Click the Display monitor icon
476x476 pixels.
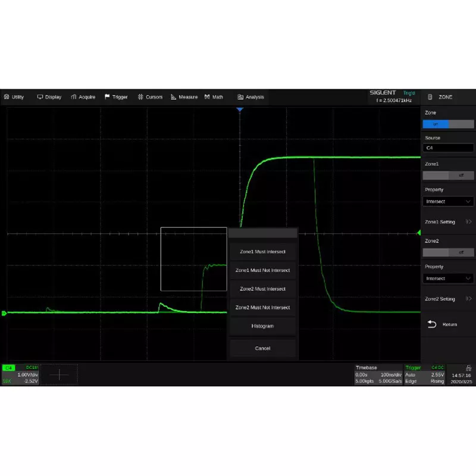pos(40,97)
